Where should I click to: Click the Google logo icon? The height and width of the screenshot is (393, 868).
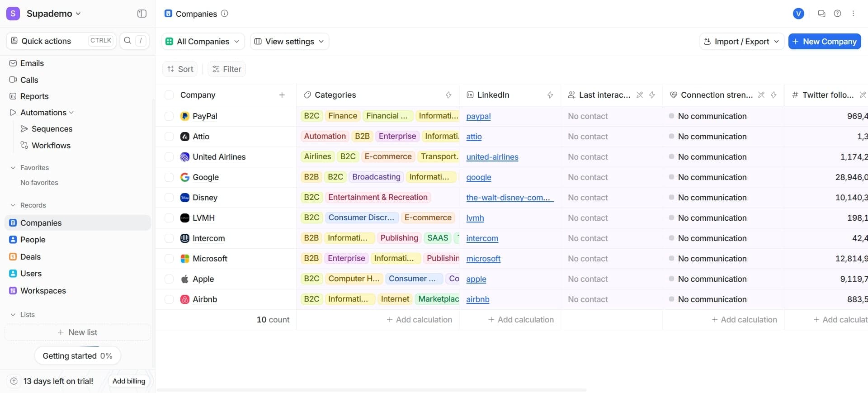[x=184, y=177]
